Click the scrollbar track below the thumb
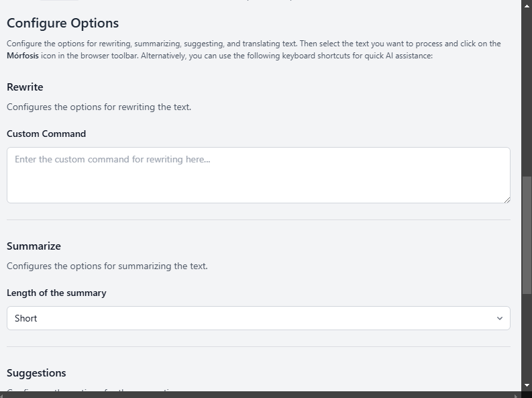The width and height of the screenshot is (532, 398). (x=527, y=336)
